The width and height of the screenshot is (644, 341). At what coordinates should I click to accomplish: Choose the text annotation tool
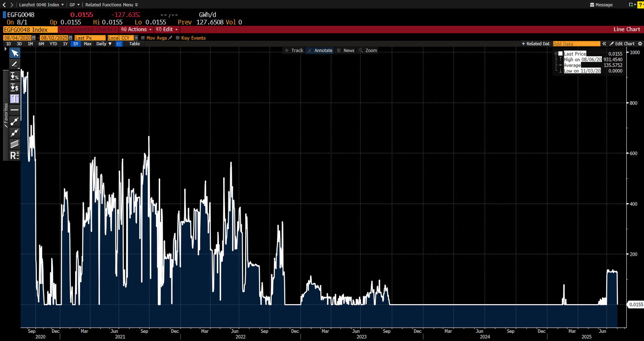(x=15, y=99)
